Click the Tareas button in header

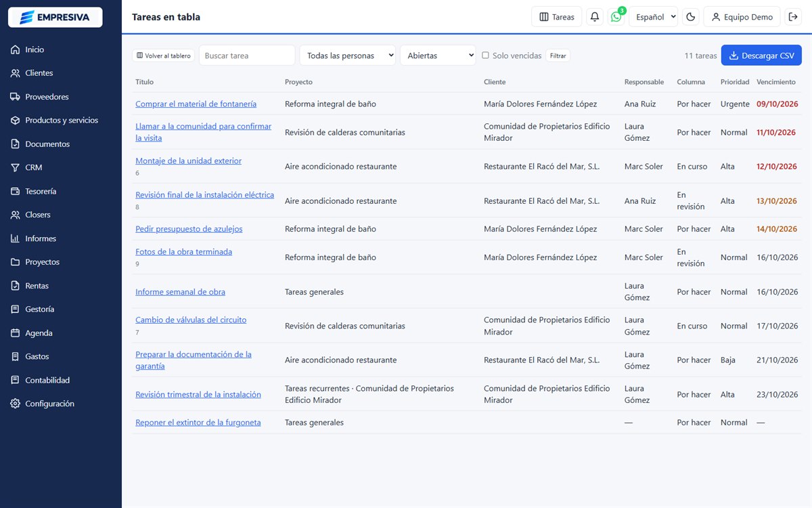[x=556, y=17]
